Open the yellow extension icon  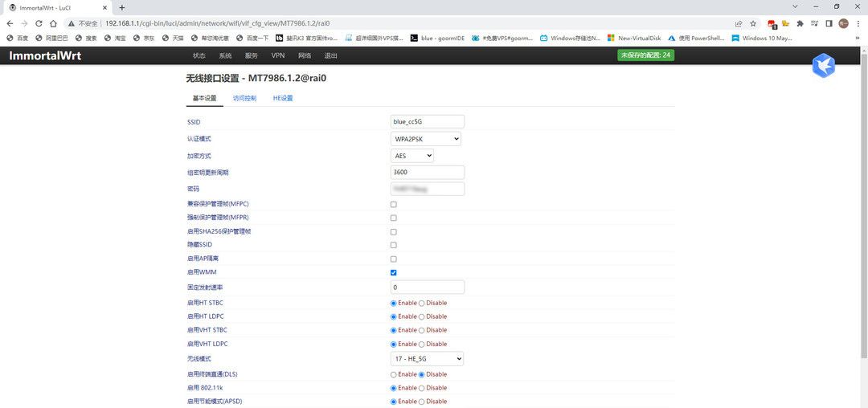(x=785, y=24)
